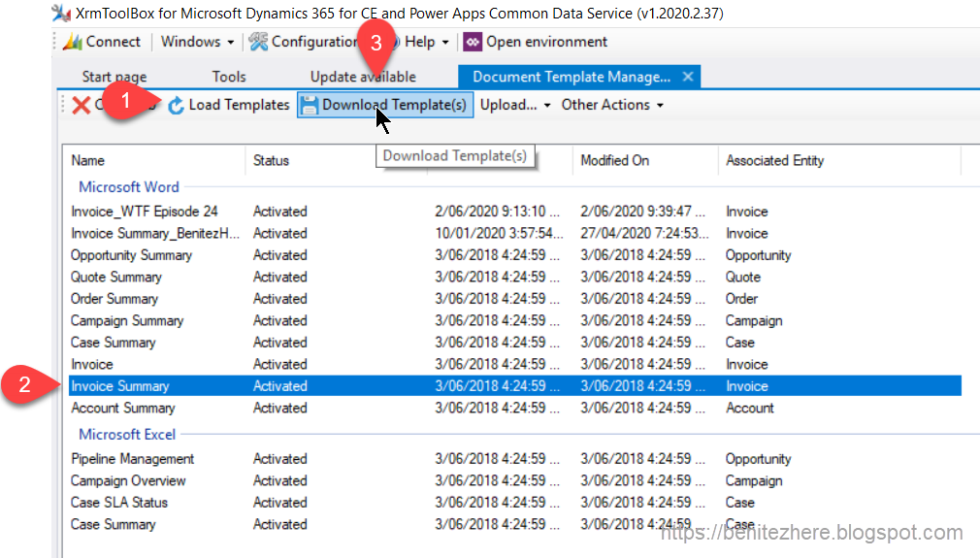Select the Opportunity Summary template
This screenshot has width=980, height=558.
point(131,255)
